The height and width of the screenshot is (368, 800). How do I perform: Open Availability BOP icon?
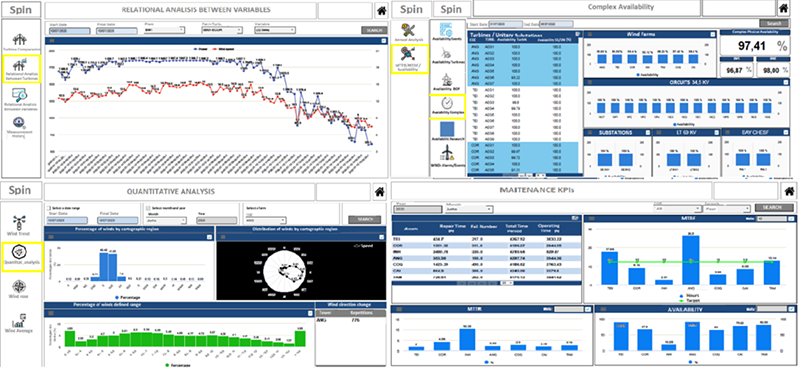[x=447, y=79]
